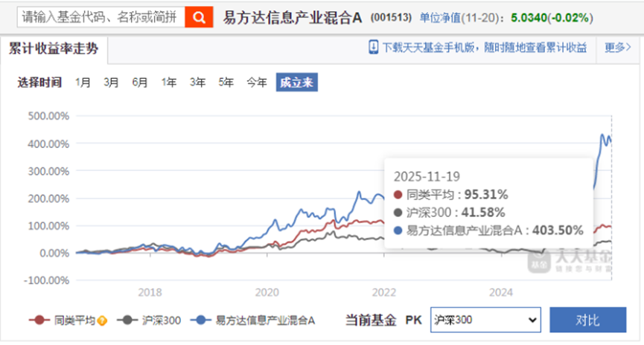Open the 更多 link

(x=617, y=48)
